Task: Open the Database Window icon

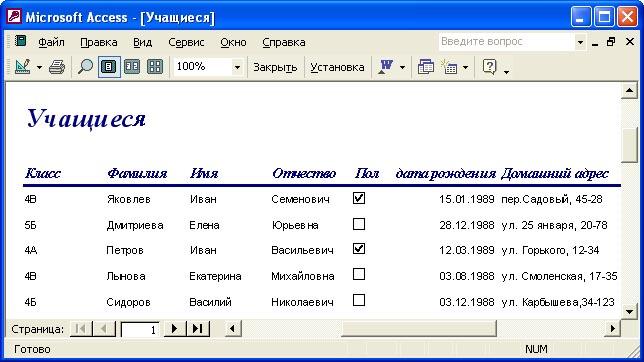Action: pyautogui.click(x=426, y=67)
